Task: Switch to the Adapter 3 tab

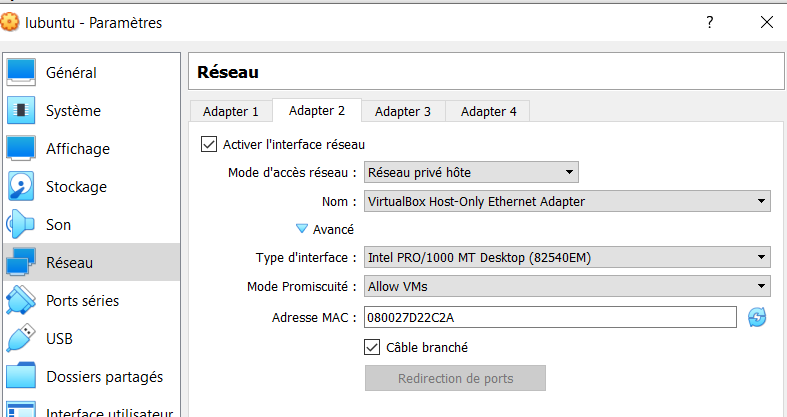Action: [403, 111]
